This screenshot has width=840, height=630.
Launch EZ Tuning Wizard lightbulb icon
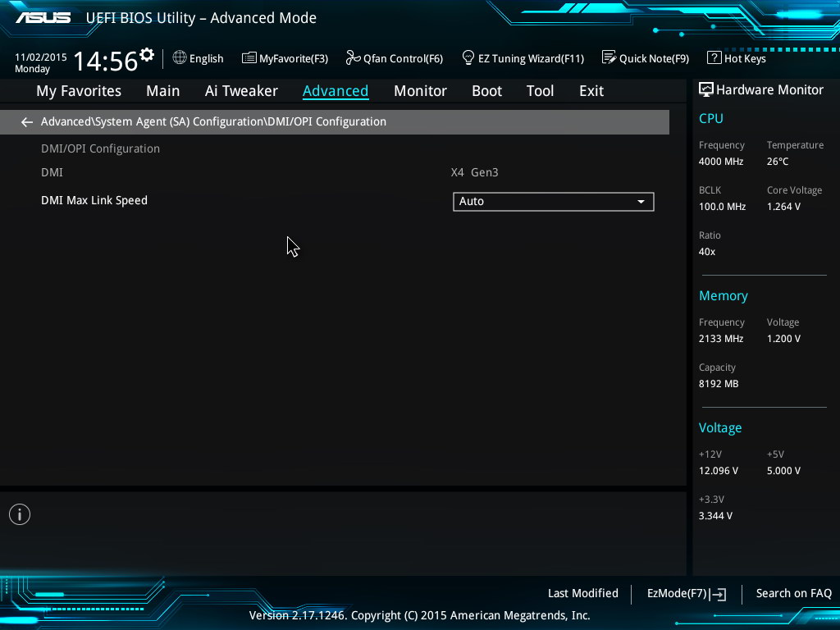point(468,57)
